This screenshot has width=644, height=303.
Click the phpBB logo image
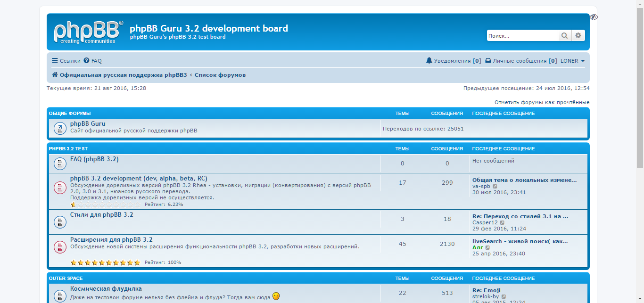[88, 32]
